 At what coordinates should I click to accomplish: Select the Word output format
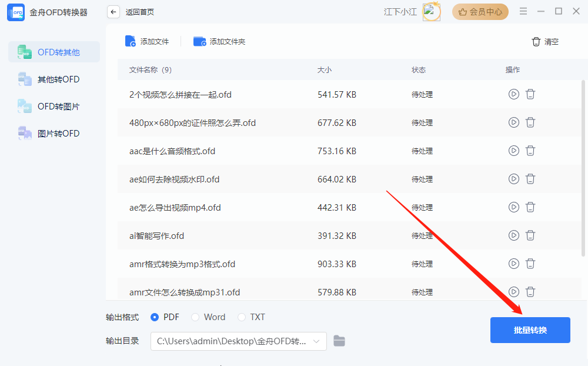click(195, 317)
